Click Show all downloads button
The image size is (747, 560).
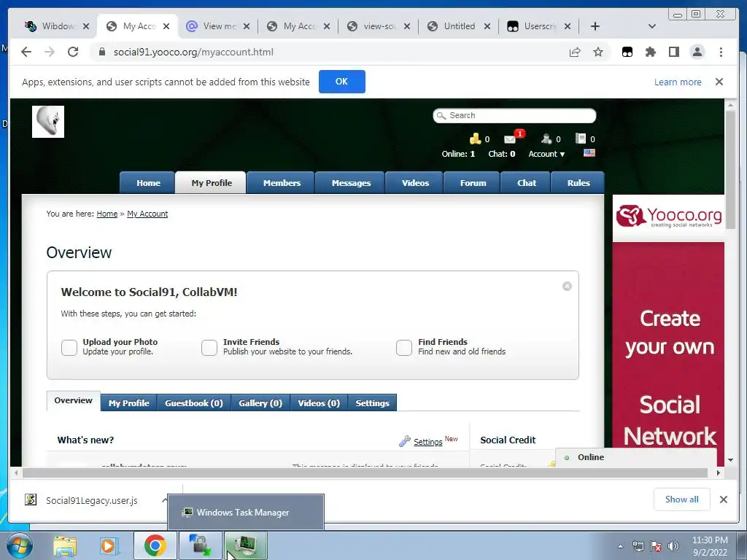point(682,499)
